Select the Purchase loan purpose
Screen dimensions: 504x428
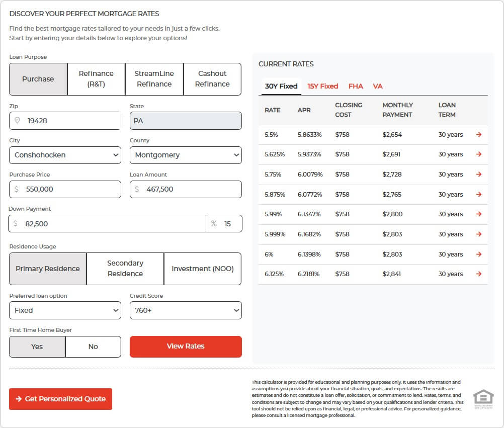pyautogui.click(x=38, y=79)
